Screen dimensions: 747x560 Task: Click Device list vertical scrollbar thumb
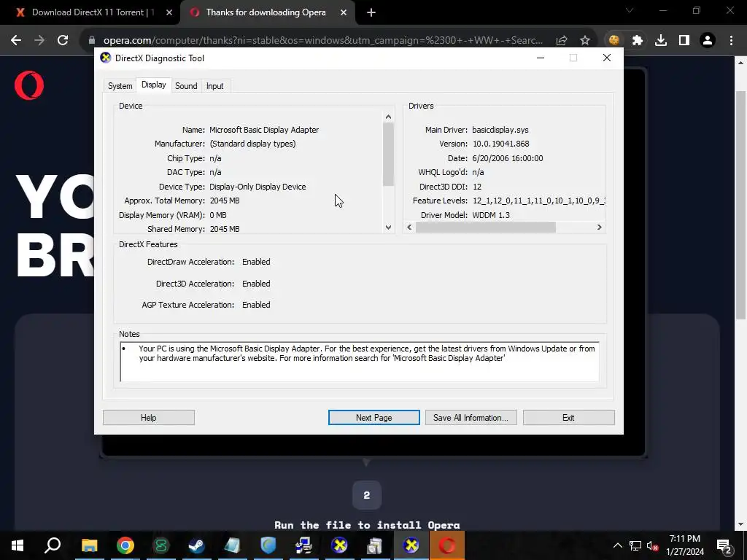(x=388, y=154)
